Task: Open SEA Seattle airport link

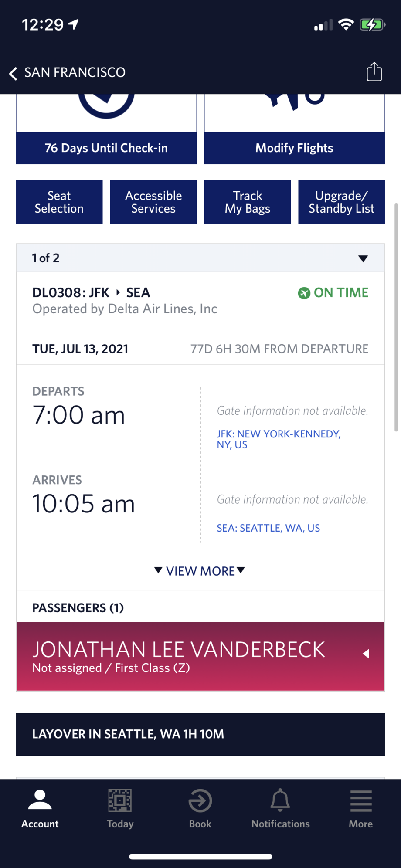Action: tap(268, 528)
